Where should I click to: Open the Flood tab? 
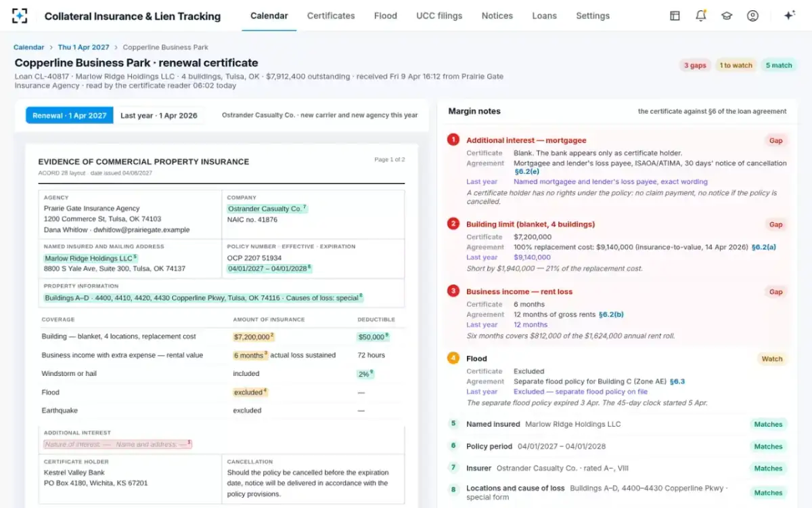[x=386, y=16]
